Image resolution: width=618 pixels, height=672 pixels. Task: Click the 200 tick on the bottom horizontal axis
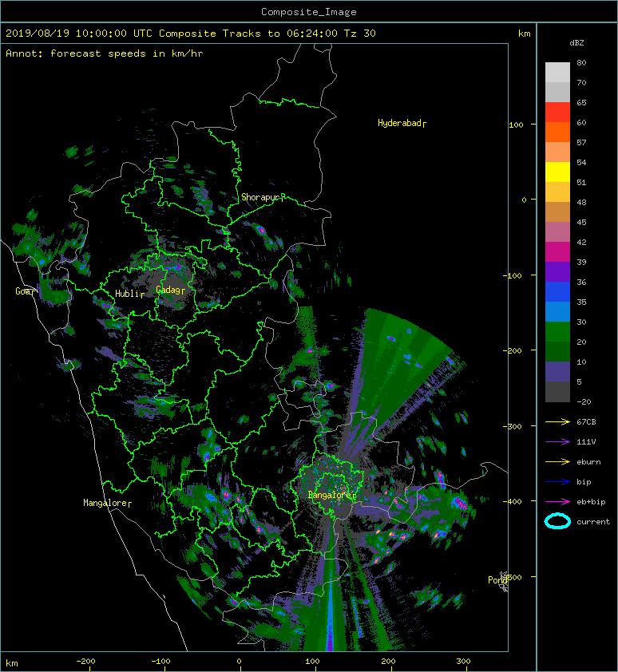pyautogui.click(x=388, y=662)
